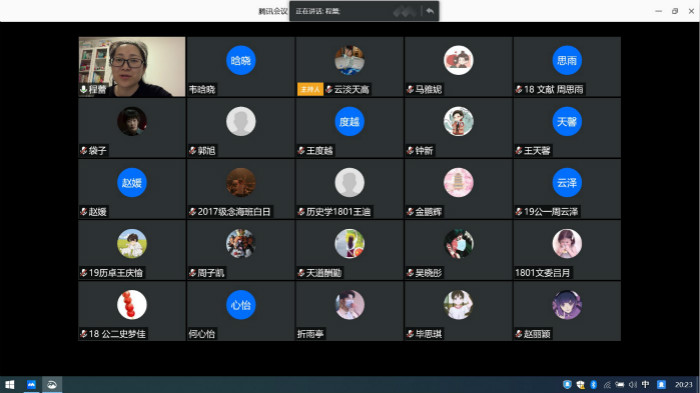Click the blue pinned app icon on taskbar
Viewport: 700px width, 393px height.
pos(31,385)
